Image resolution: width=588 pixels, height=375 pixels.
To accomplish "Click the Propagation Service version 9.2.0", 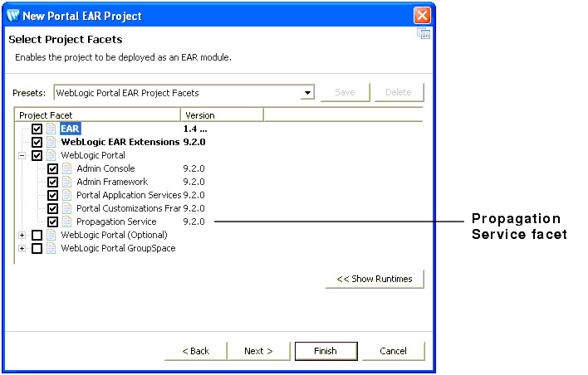I will click(x=194, y=222).
